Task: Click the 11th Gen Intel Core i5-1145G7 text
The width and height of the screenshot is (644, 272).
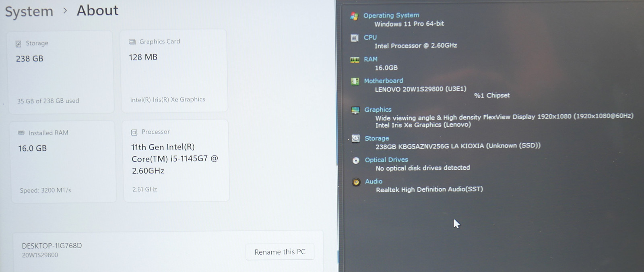Action: pyautogui.click(x=174, y=159)
